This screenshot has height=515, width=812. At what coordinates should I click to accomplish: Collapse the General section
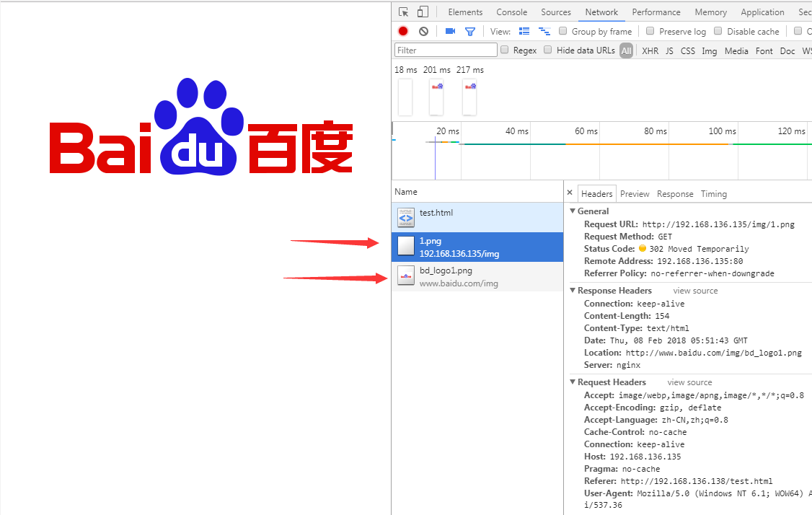573,211
